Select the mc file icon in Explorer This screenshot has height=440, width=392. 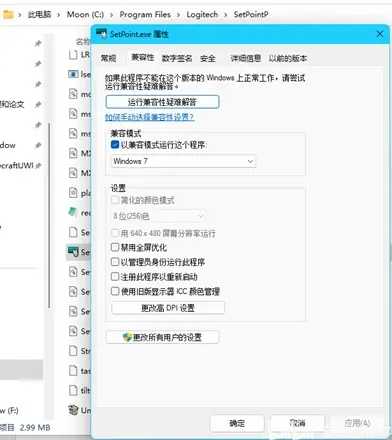[73, 94]
